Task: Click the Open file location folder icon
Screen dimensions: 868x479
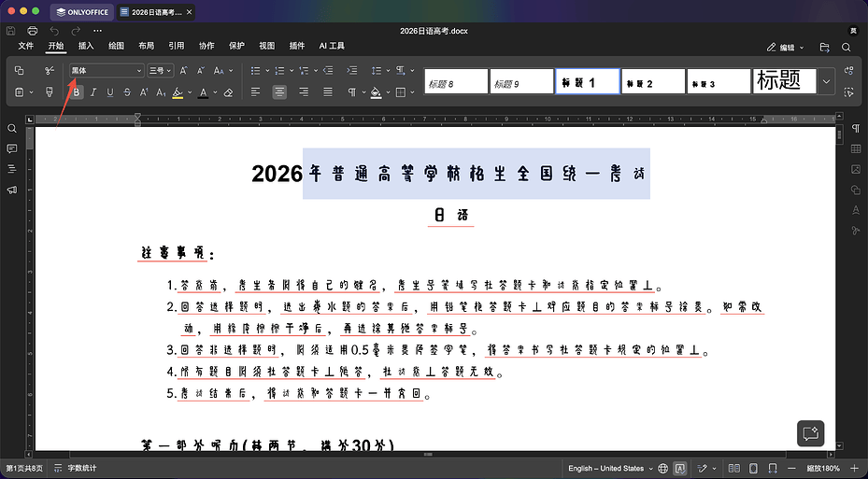Action: tap(825, 48)
